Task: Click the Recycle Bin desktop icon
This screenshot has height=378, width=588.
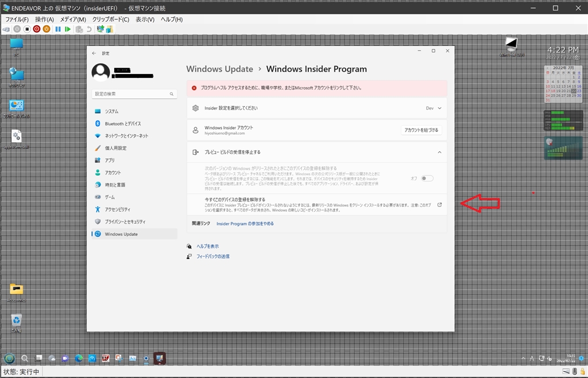Action: (x=16, y=324)
